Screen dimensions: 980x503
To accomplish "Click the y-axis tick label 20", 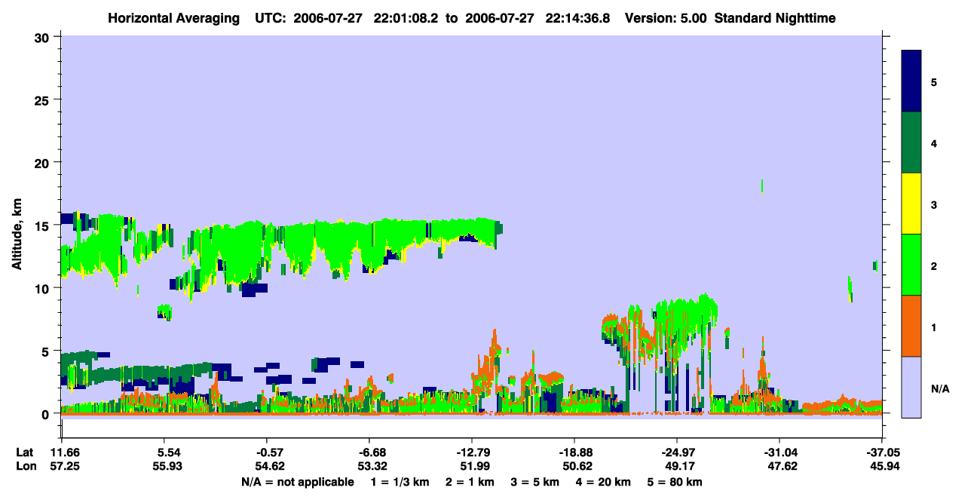I will click(x=44, y=162).
